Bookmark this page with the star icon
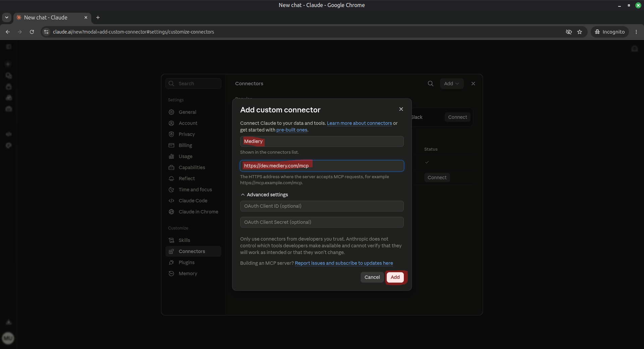Viewport: 644px width, 349px height. (580, 32)
